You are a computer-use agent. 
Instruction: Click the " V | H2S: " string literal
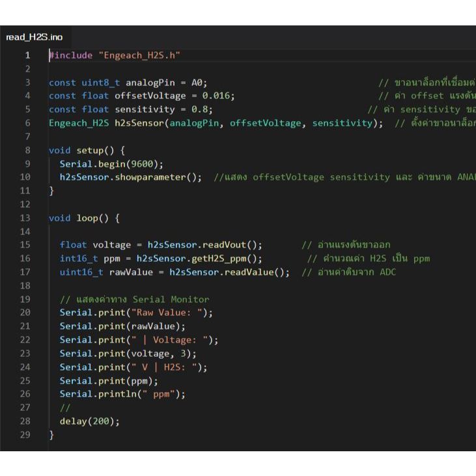(x=167, y=367)
